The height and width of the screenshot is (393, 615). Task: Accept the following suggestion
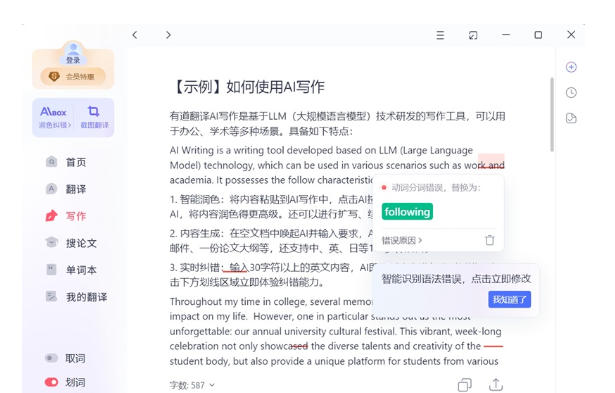click(x=407, y=211)
